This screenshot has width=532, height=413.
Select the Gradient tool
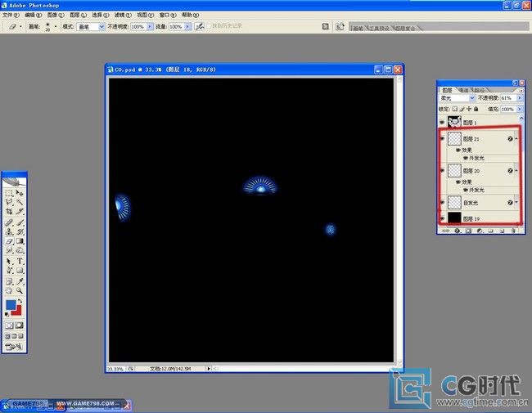[x=20, y=241]
